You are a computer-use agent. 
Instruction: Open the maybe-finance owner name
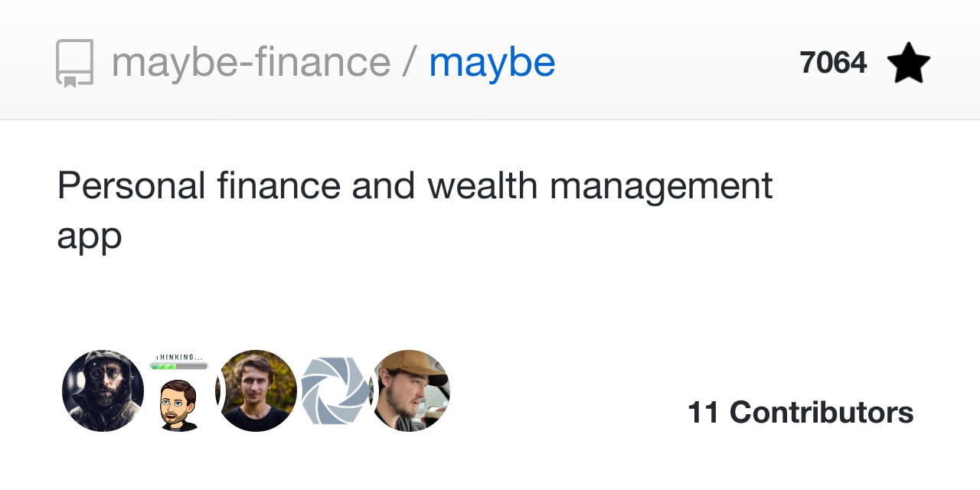251,63
